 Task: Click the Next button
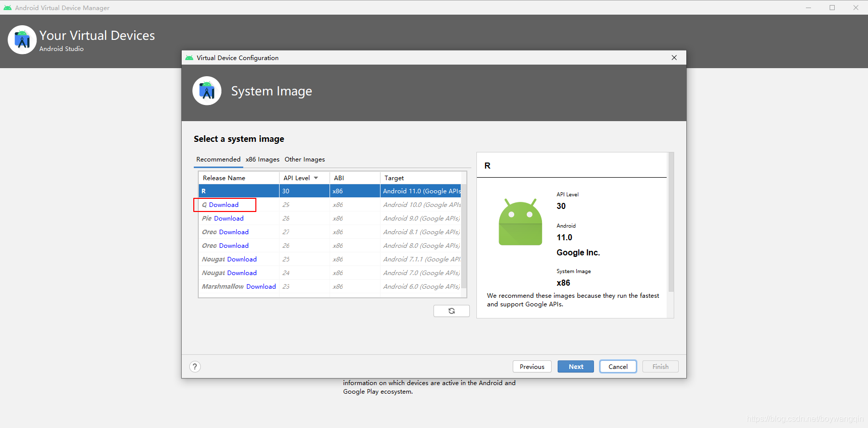576,367
